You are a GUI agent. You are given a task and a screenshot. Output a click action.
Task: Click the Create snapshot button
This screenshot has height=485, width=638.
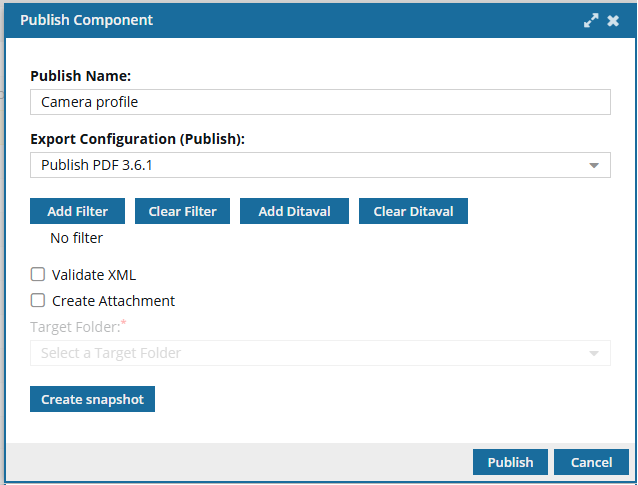coord(92,400)
